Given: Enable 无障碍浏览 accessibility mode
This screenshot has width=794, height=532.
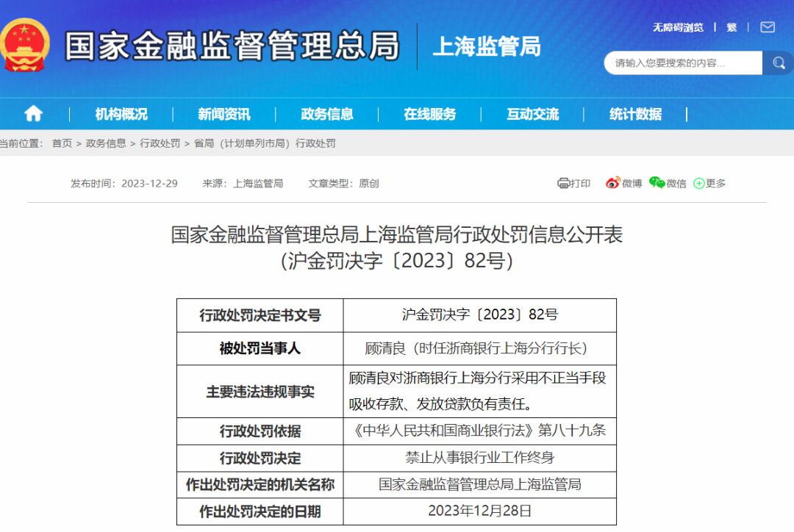Looking at the screenshot, I should pyautogui.click(x=678, y=27).
